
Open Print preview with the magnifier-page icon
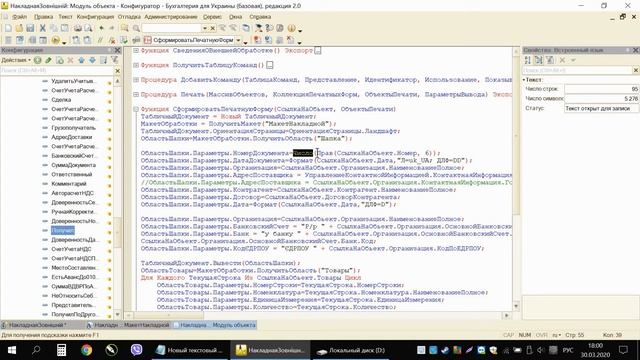(x=88, y=28)
